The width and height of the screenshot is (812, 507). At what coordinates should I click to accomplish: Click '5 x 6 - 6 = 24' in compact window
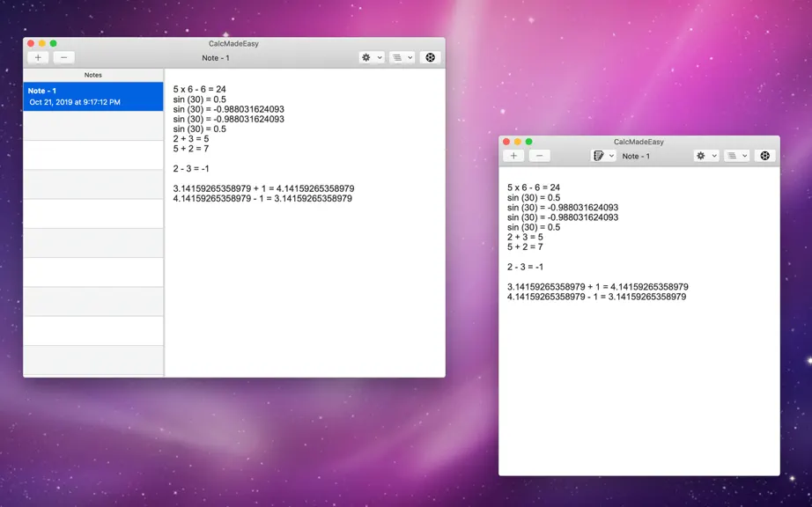pyautogui.click(x=534, y=187)
